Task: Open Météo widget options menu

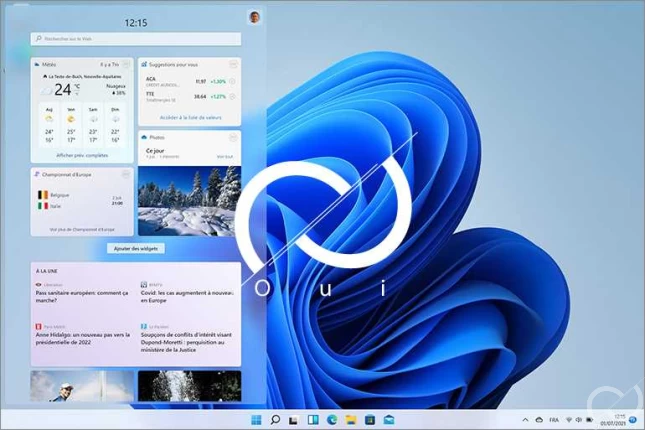Action: coord(127,64)
